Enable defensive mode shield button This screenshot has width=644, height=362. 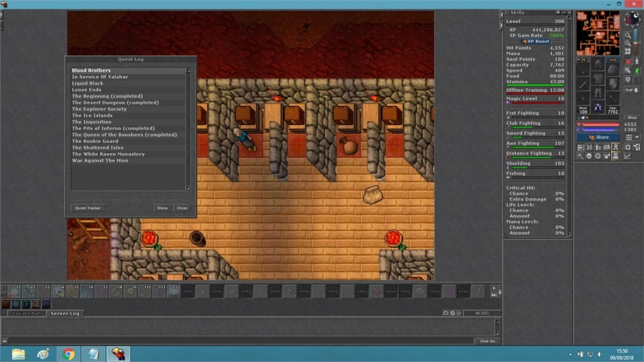coord(627,80)
